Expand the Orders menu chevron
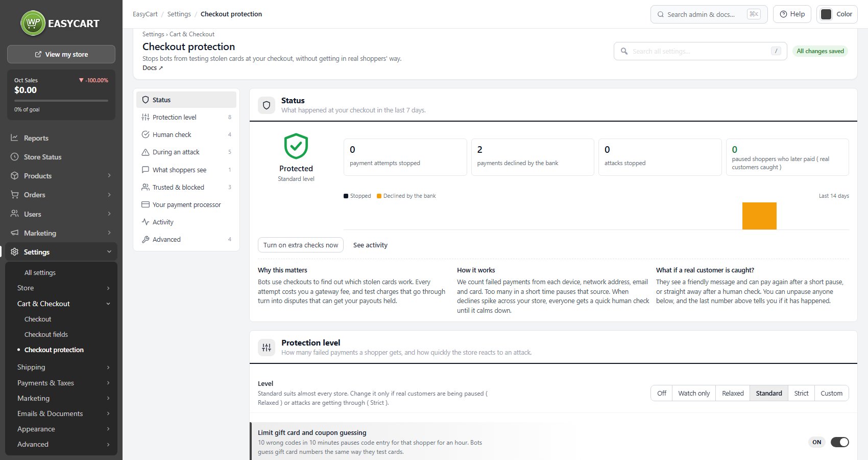868x460 pixels. (109, 195)
